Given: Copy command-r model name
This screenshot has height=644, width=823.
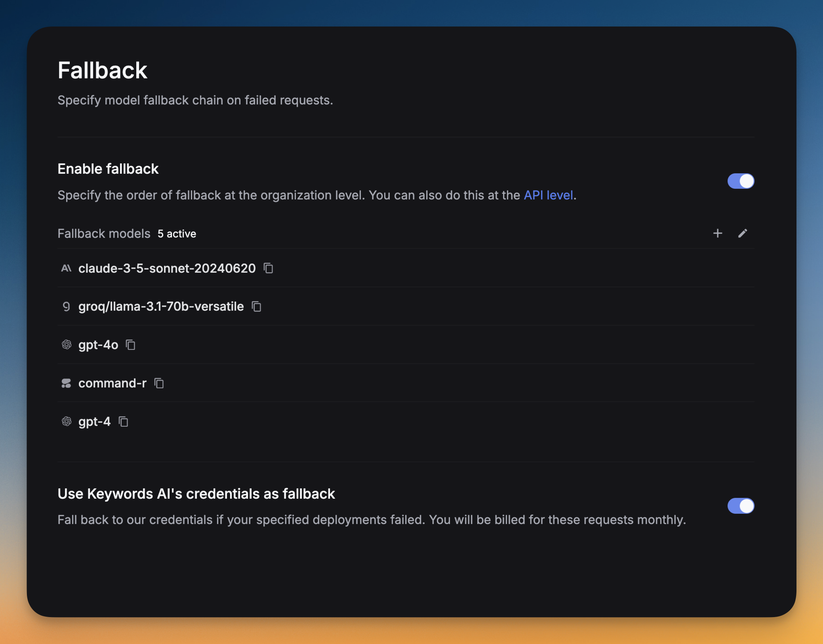Looking at the screenshot, I should [x=159, y=383].
